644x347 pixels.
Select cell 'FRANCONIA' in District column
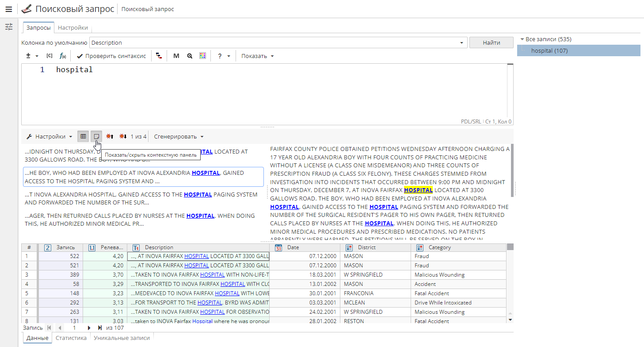pos(375,293)
